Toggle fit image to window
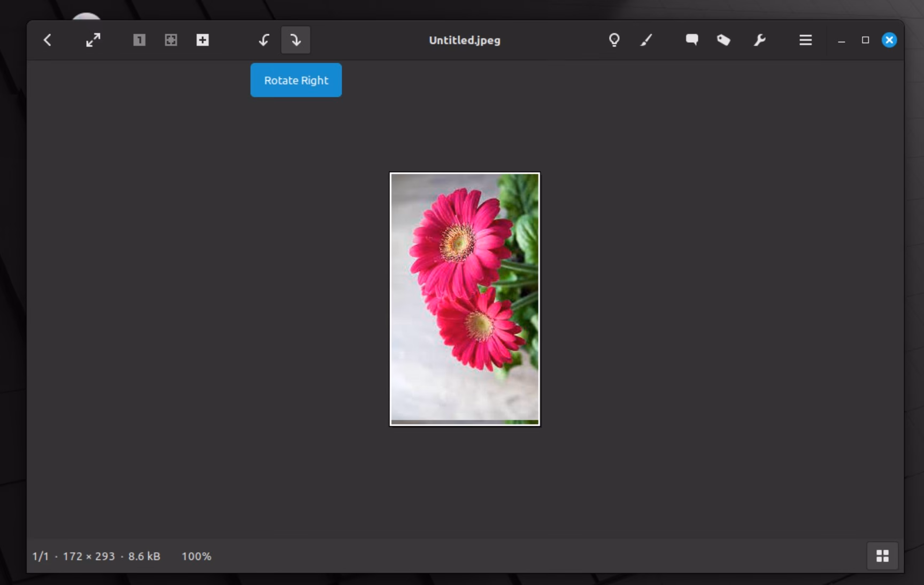Screen dimensions: 924x585 [171, 40]
